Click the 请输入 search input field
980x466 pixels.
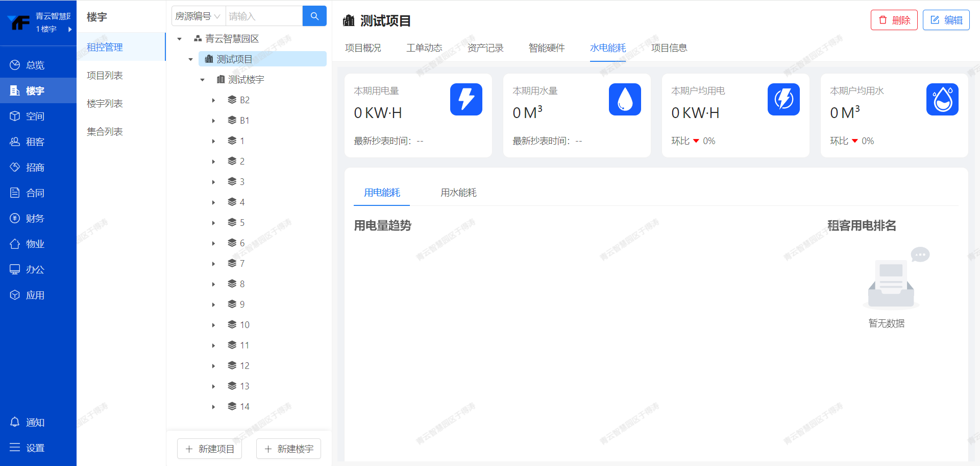coord(264,16)
